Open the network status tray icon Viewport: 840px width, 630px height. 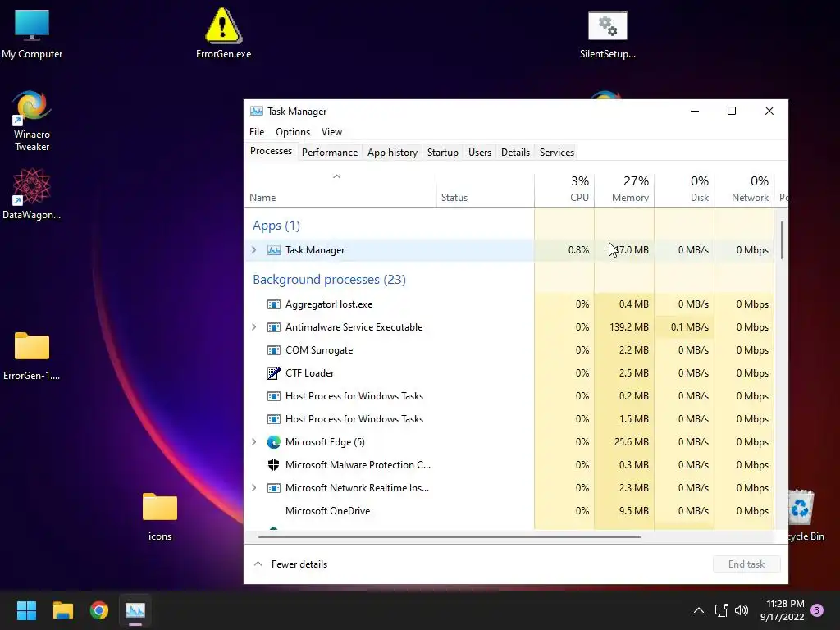point(721,610)
